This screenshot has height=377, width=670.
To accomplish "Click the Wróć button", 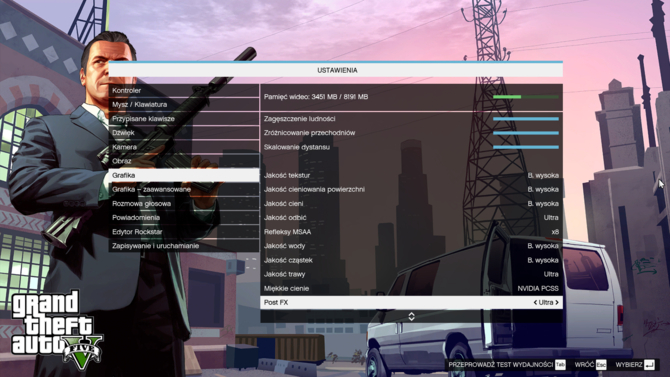I will click(584, 365).
